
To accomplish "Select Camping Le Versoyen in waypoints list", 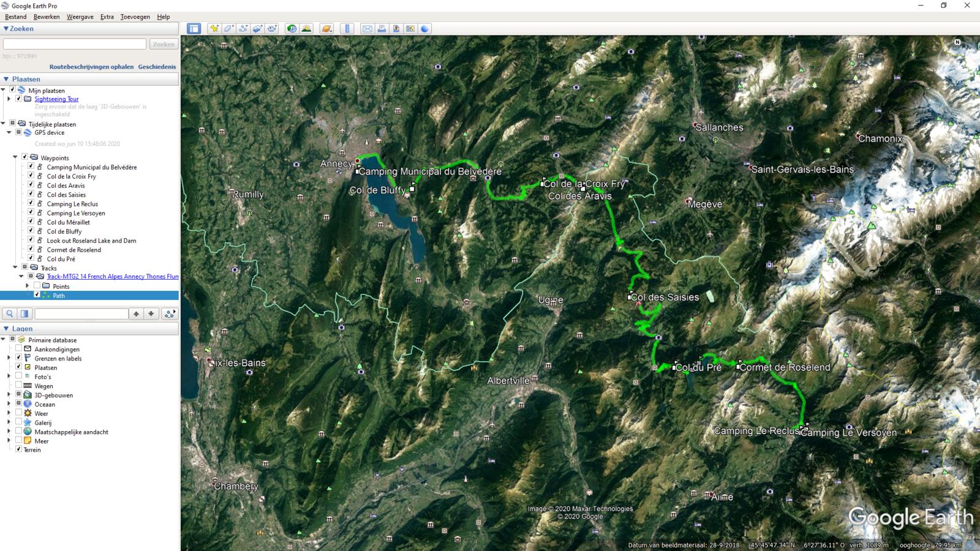I will click(x=76, y=213).
